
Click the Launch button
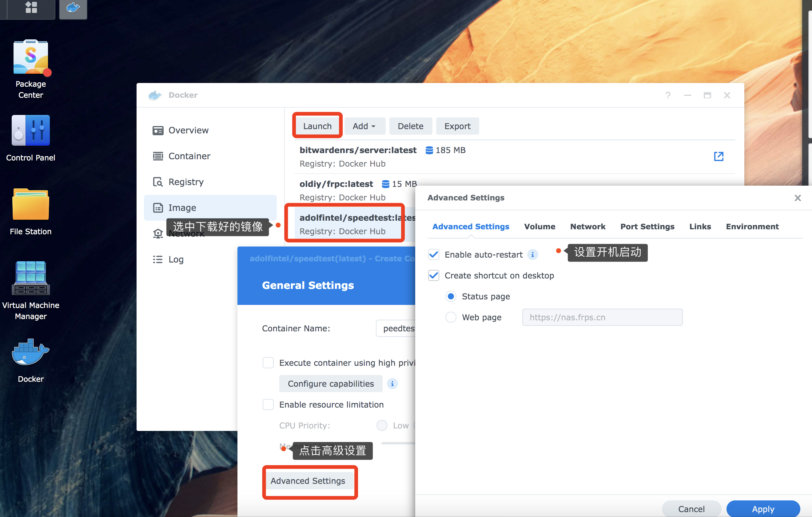[317, 126]
